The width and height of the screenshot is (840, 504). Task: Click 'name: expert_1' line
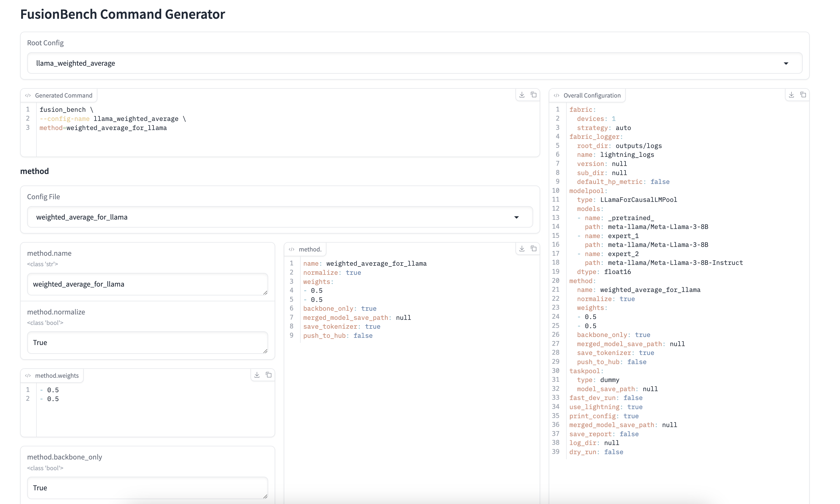(x=611, y=236)
